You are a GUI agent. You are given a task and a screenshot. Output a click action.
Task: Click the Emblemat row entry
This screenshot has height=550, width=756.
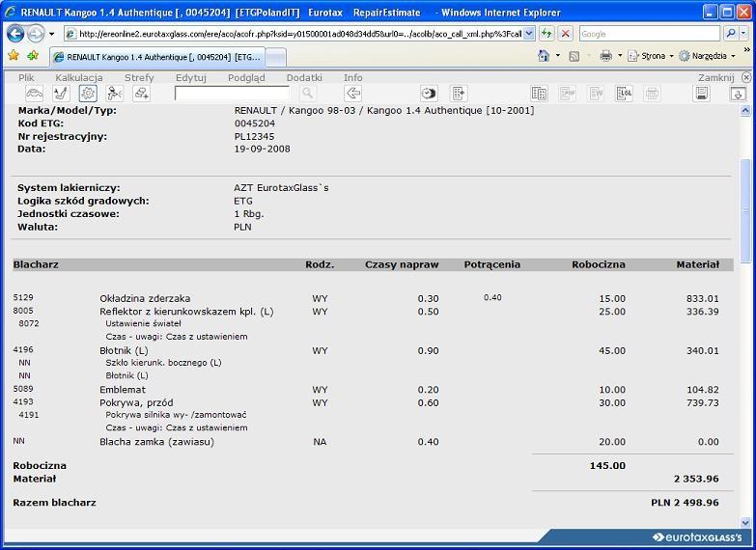click(x=367, y=390)
